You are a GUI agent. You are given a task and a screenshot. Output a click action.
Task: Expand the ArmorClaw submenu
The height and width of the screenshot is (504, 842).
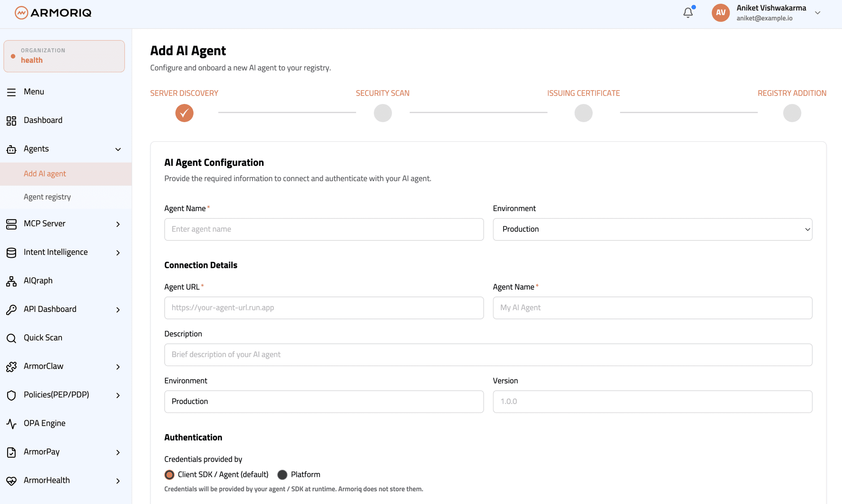(x=118, y=367)
